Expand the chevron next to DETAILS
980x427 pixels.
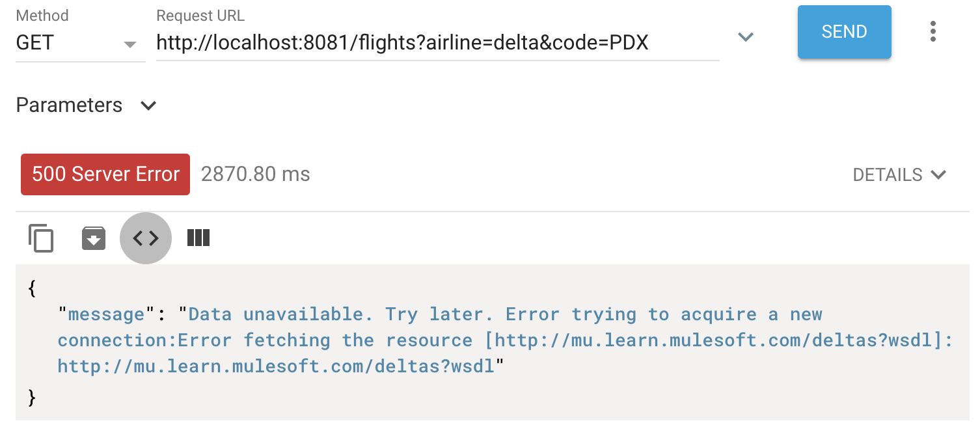[938, 174]
